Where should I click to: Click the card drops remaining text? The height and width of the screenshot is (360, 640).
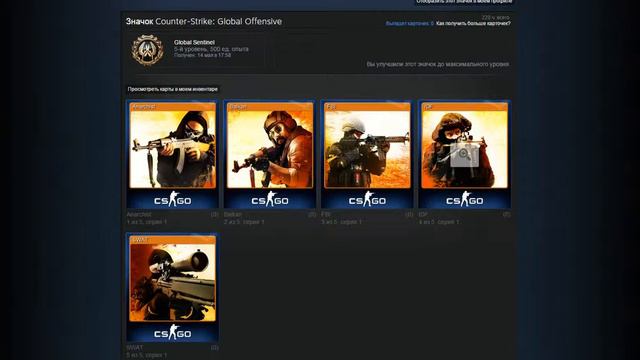point(410,24)
